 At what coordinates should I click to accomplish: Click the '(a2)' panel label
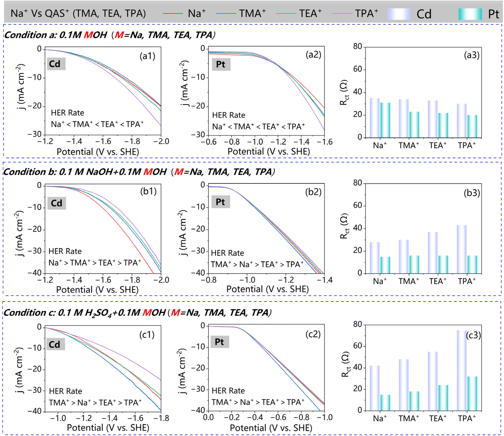313,55
